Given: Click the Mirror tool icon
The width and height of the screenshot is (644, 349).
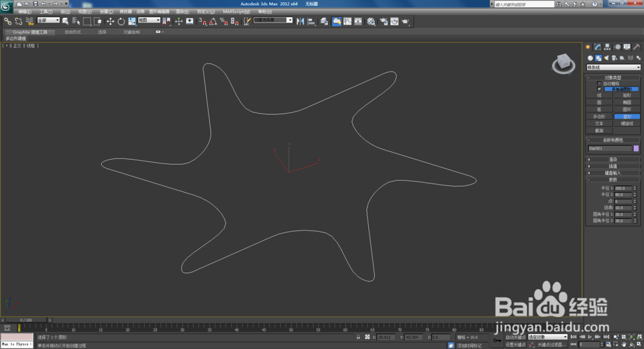Looking at the screenshot, I should click(x=300, y=21).
